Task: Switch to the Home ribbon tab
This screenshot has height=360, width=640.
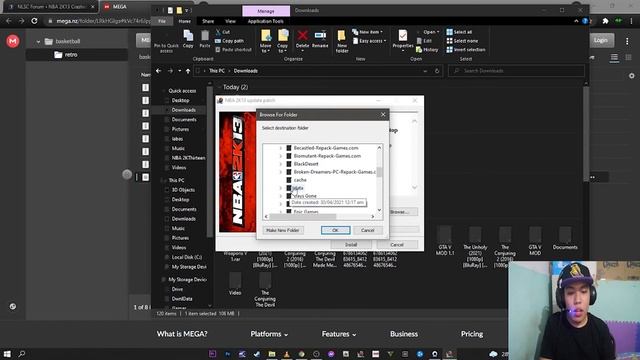Action: (184, 21)
